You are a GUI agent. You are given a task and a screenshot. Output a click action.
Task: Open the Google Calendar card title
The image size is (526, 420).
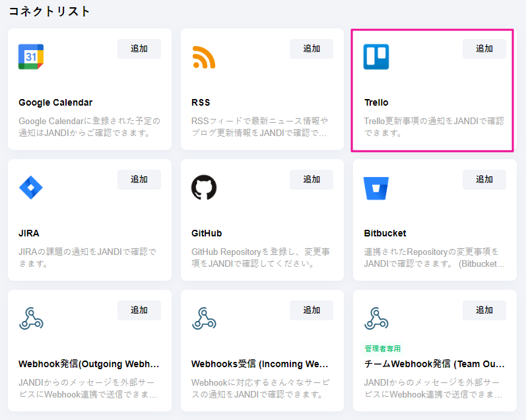coord(55,103)
